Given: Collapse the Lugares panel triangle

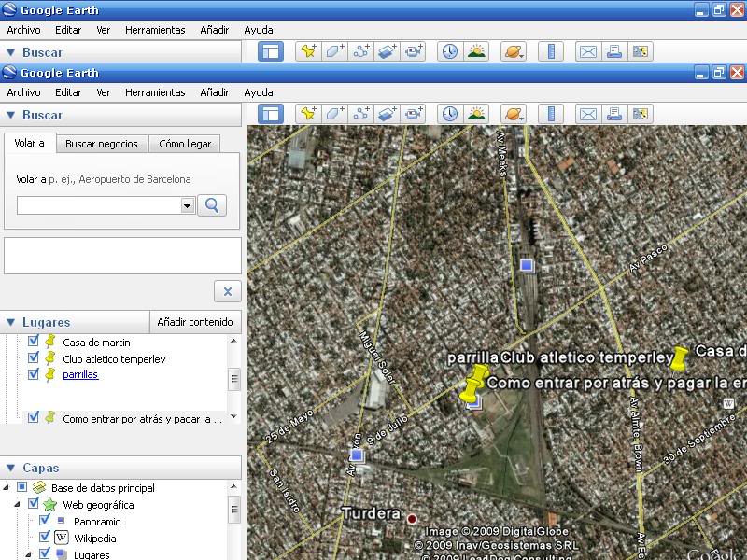Looking at the screenshot, I should pos(10,322).
